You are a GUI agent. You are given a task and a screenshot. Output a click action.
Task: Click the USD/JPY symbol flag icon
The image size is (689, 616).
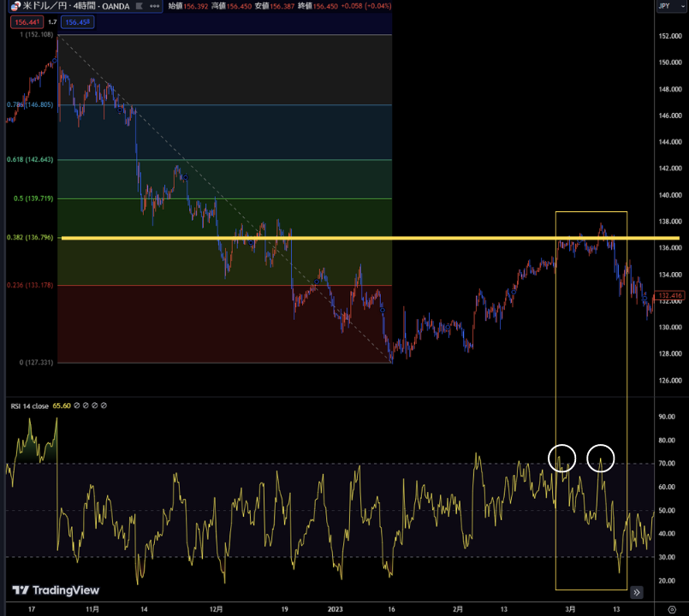[15, 7]
